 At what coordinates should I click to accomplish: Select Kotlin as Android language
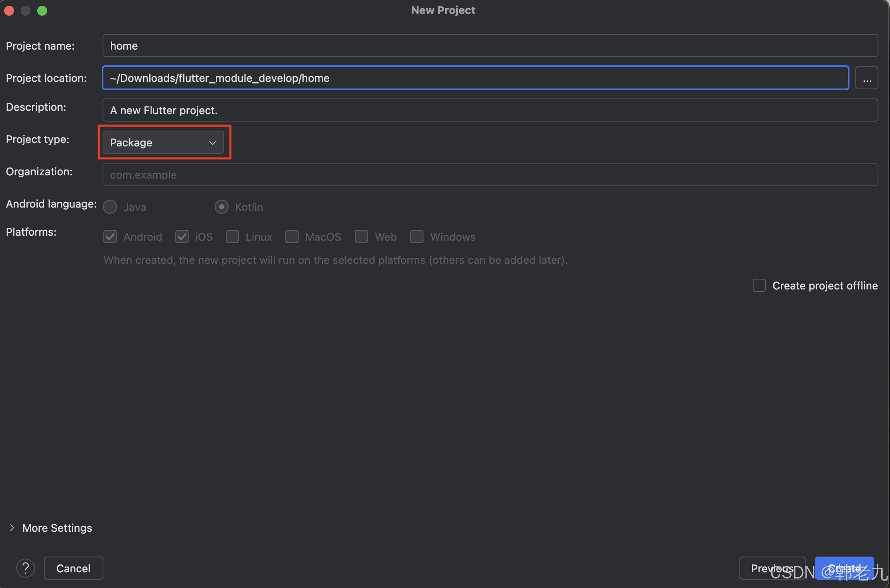222,207
